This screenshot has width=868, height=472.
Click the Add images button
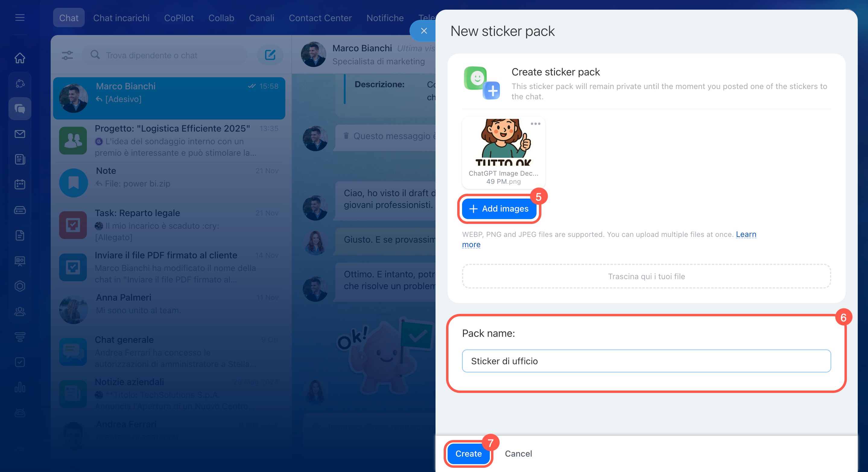click(x=499, y=209)
